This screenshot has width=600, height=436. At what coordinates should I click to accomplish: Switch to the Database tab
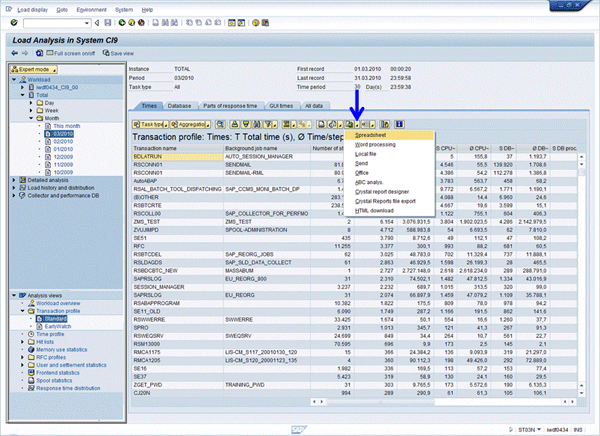(179, 106)
